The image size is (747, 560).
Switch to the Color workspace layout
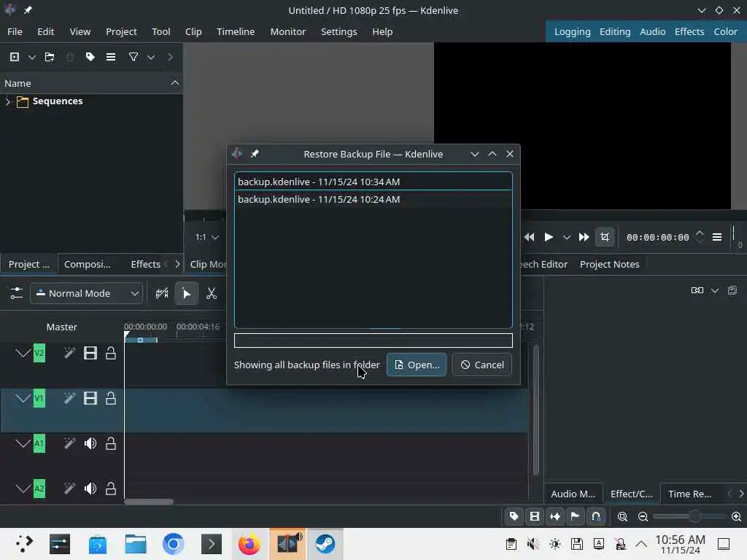click(725, 31)
